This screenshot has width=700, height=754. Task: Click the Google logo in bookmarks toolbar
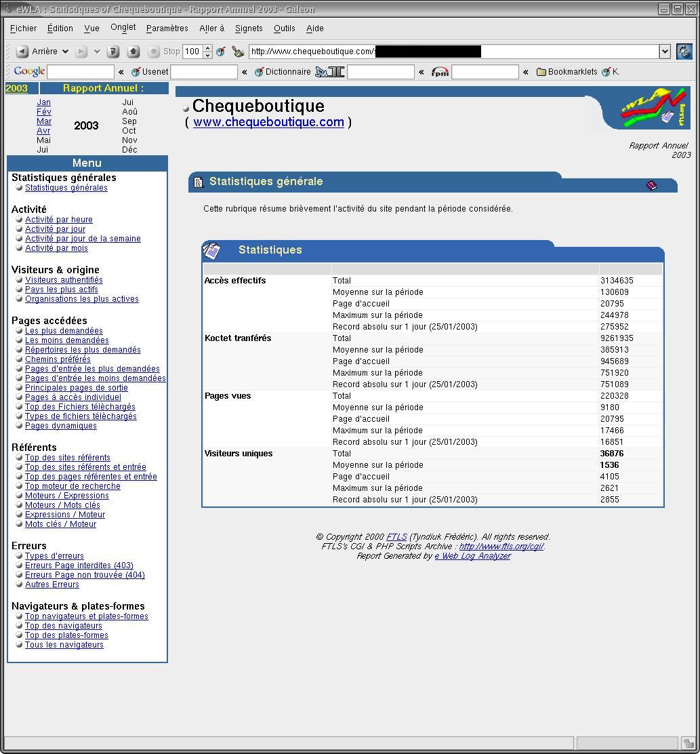tap(29, 72)
